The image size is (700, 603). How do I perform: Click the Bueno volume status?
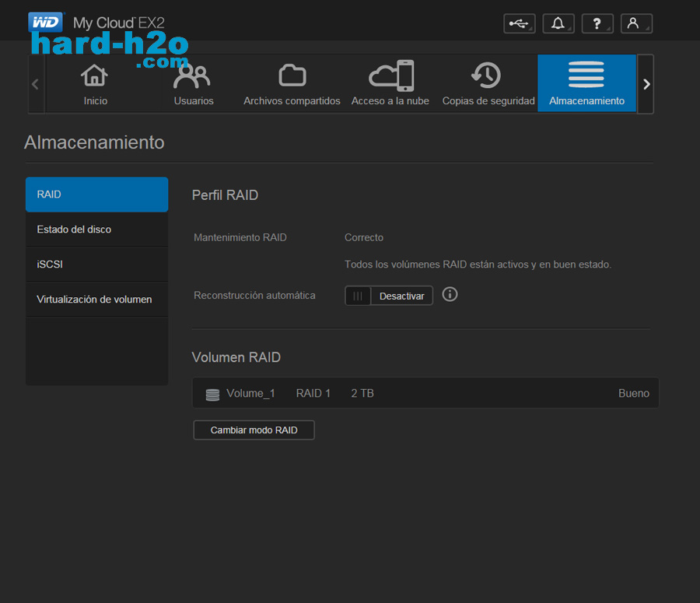[633, 393]
